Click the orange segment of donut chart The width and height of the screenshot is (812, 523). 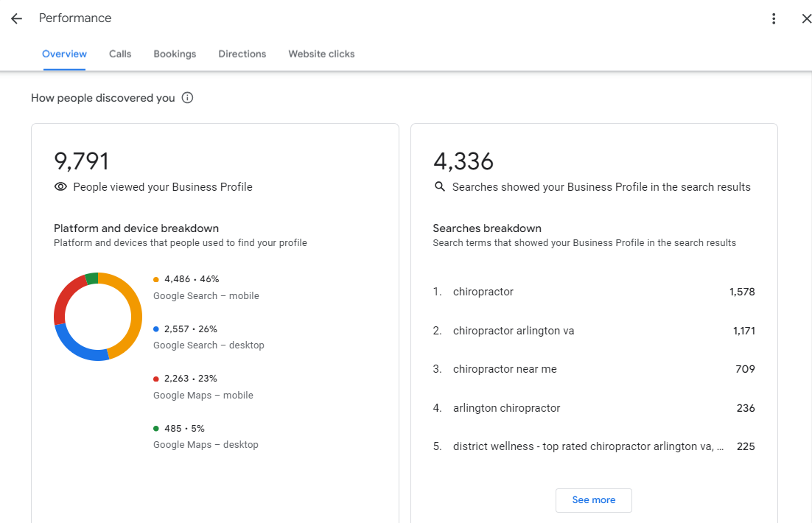click(134, 317)
